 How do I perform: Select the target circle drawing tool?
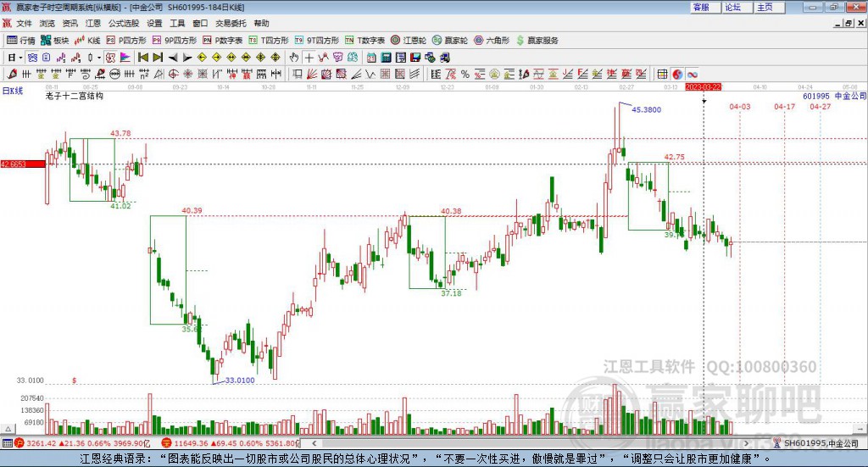point(173,74)
